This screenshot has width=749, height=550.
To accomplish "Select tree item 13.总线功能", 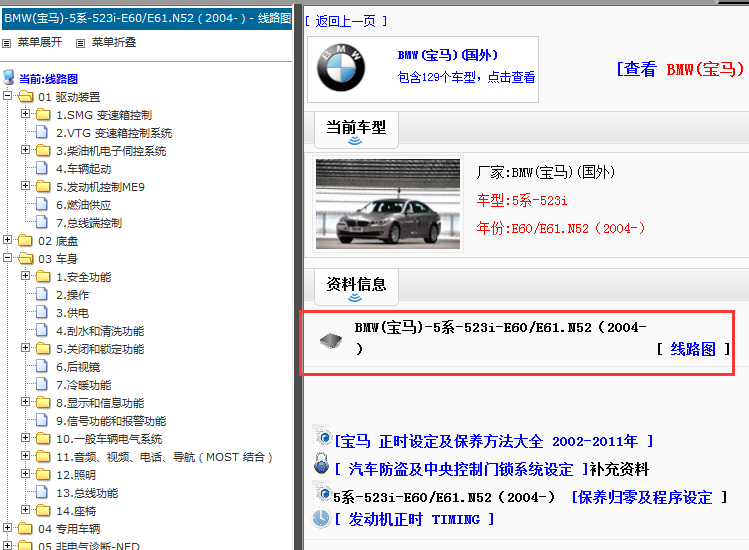I will (x=87, y=493).
